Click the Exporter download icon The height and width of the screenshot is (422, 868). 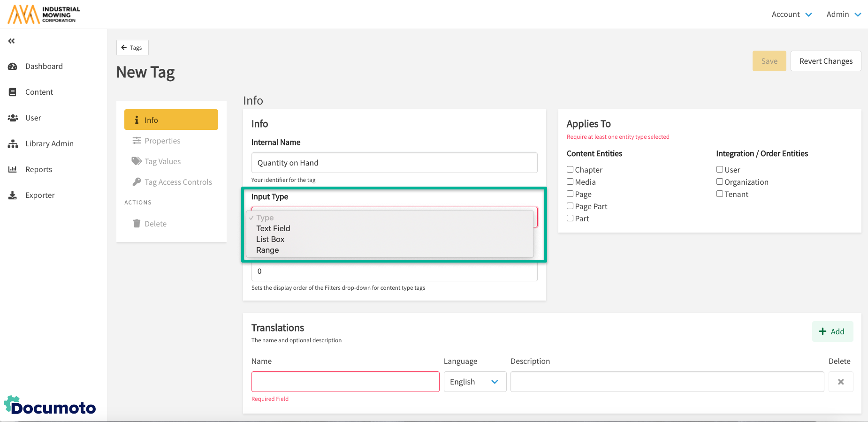pyautogui.click(x=13, y=196)
